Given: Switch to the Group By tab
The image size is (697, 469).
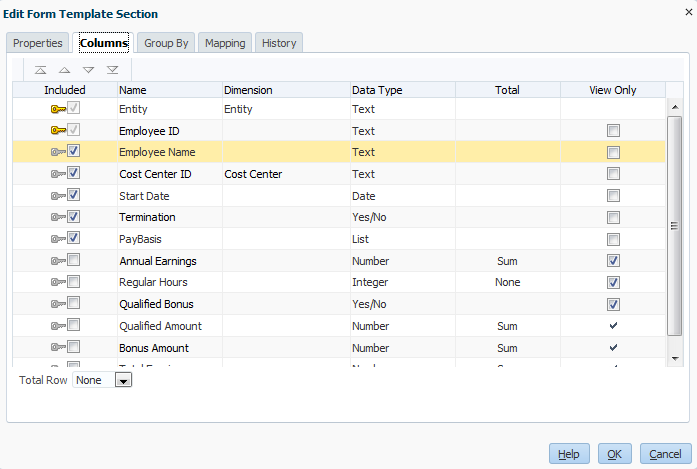Looking at the screenshot, I should click(x=166, y=43).
